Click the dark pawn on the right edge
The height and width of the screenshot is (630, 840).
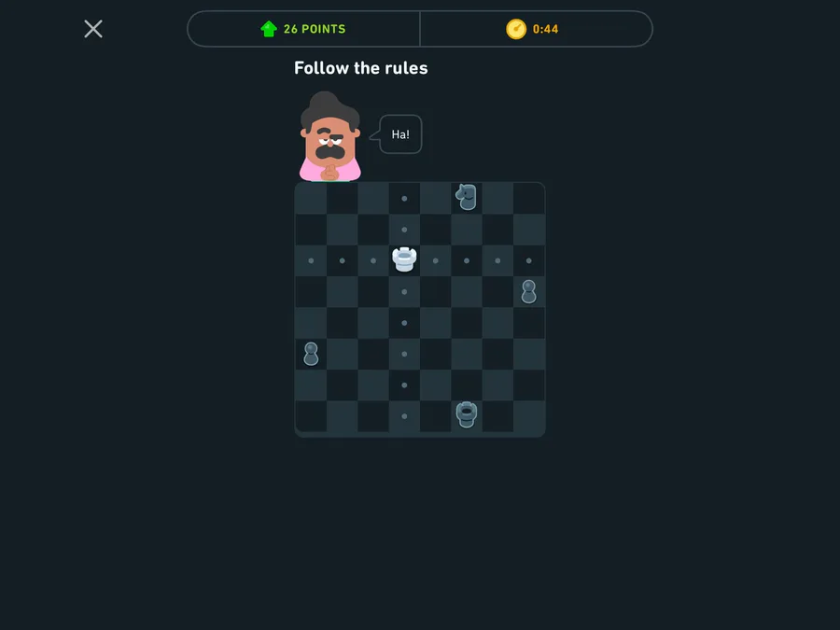pyautogui.click(x=529, y=291)
